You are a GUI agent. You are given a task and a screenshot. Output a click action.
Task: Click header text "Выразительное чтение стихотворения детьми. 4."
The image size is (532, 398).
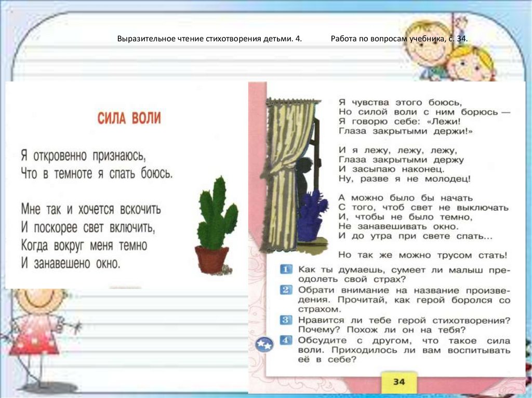click(209, 38)
